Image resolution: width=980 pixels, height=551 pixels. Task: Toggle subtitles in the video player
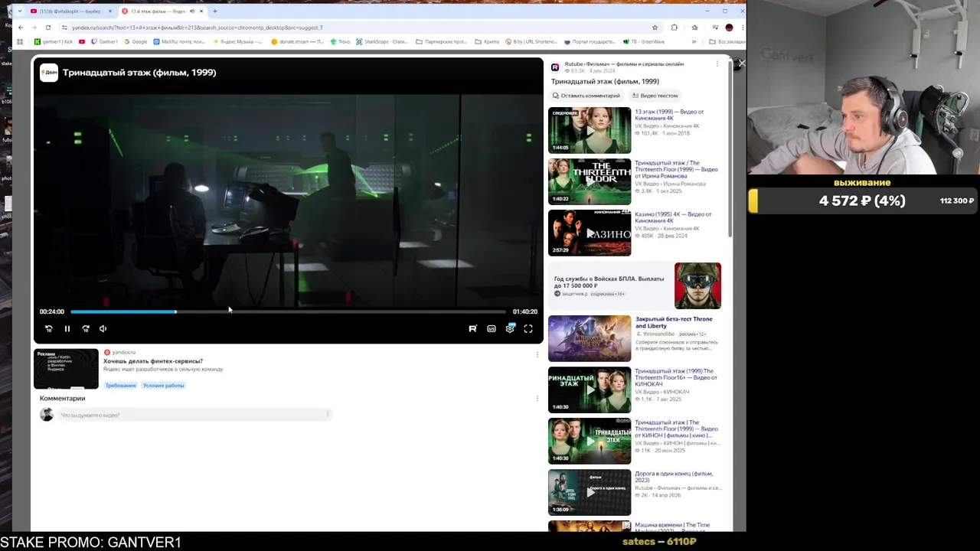(x=492, y=328)
